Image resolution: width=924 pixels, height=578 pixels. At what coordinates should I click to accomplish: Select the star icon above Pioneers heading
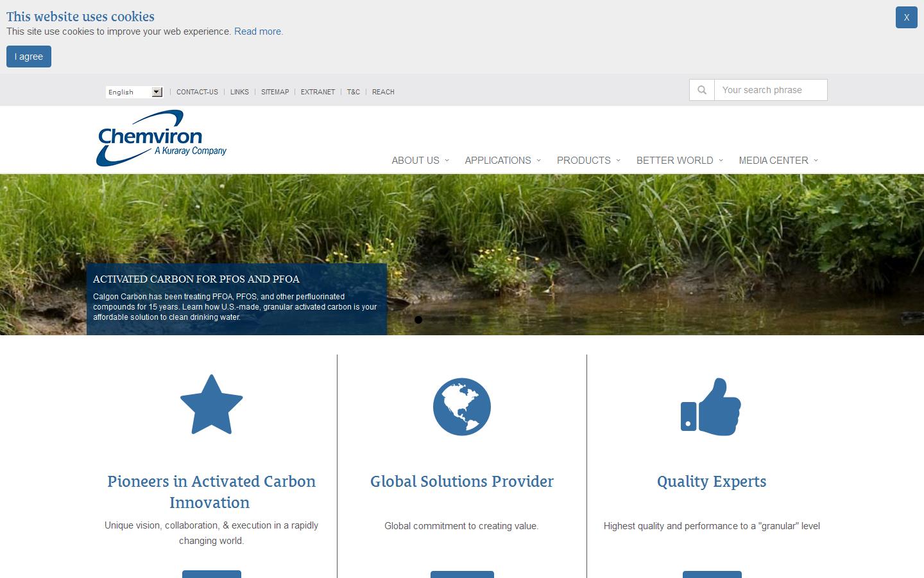click(x=211, y=405)
